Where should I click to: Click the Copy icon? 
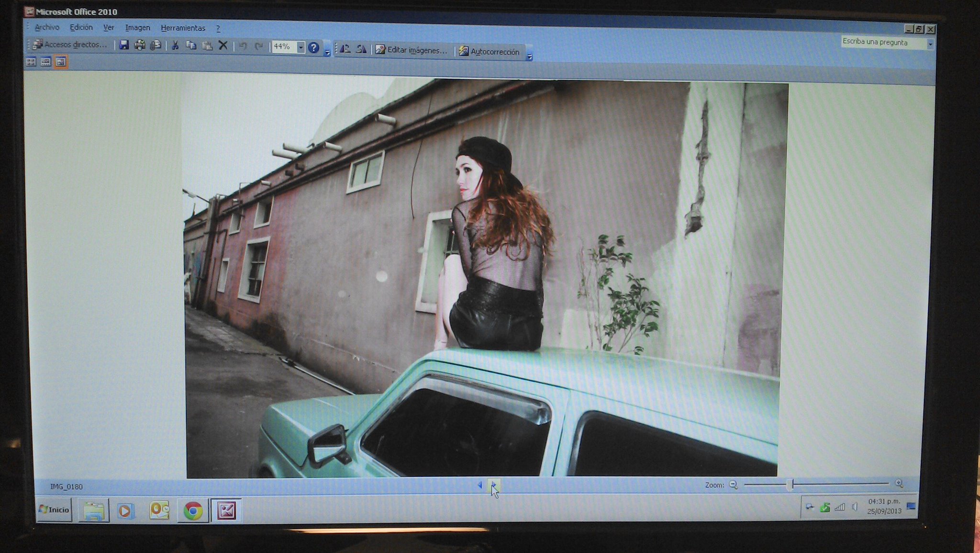point(191,45)
